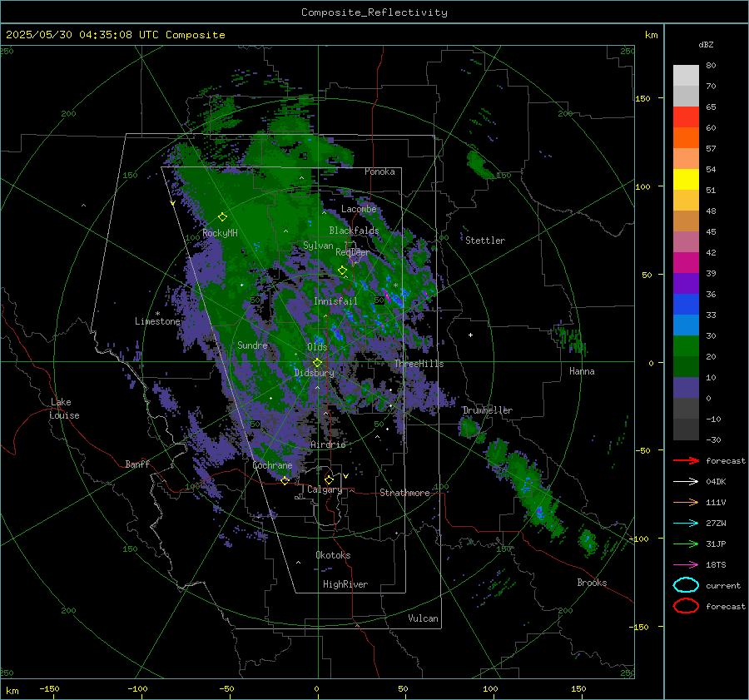Click the Calgary city label

pyautogui.click(x=325, y=489)
